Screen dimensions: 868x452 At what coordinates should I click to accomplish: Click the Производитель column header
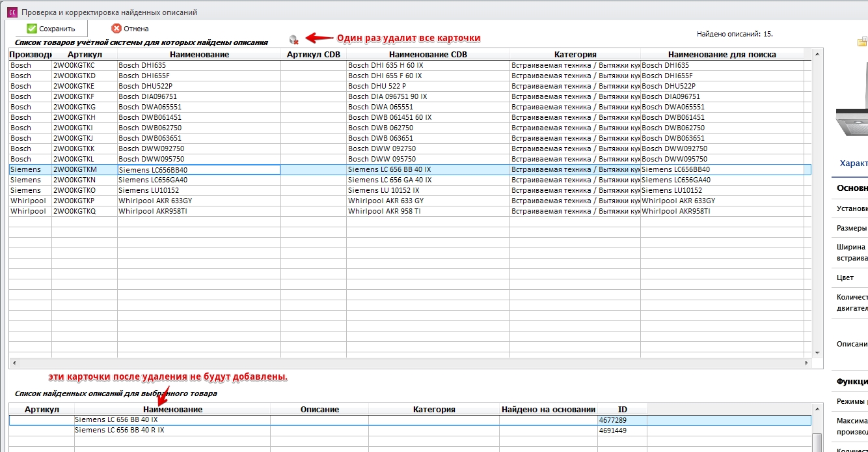(30, 55)
